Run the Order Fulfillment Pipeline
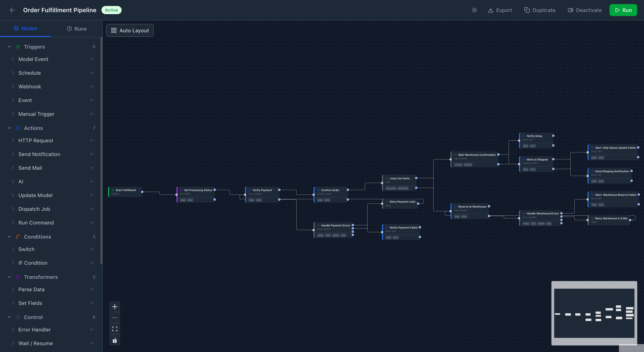The image size is (644, 352). click(x=623, y=10)
